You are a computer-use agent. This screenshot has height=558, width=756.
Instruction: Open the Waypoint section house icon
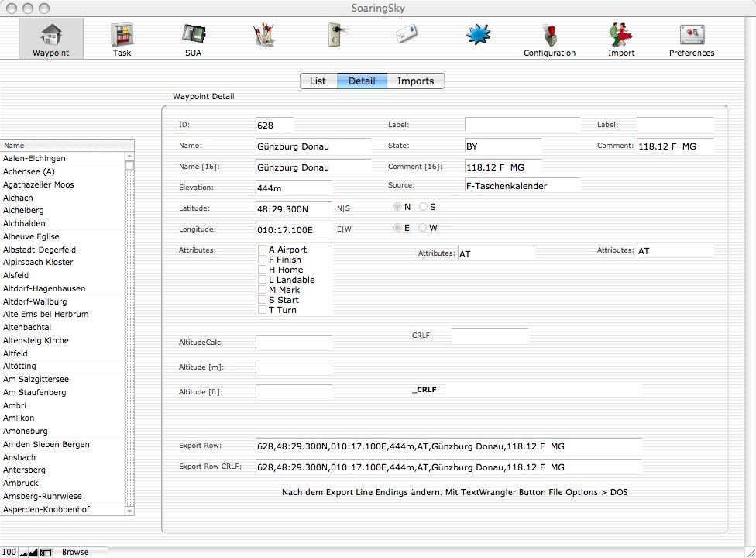coord(50,35)
